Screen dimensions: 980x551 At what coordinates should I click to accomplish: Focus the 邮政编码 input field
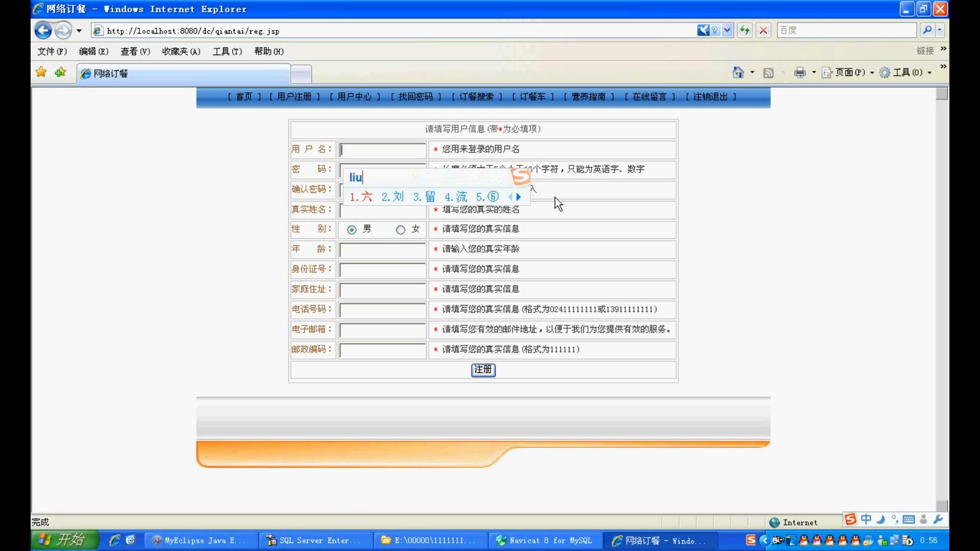(x=382, y=350)
